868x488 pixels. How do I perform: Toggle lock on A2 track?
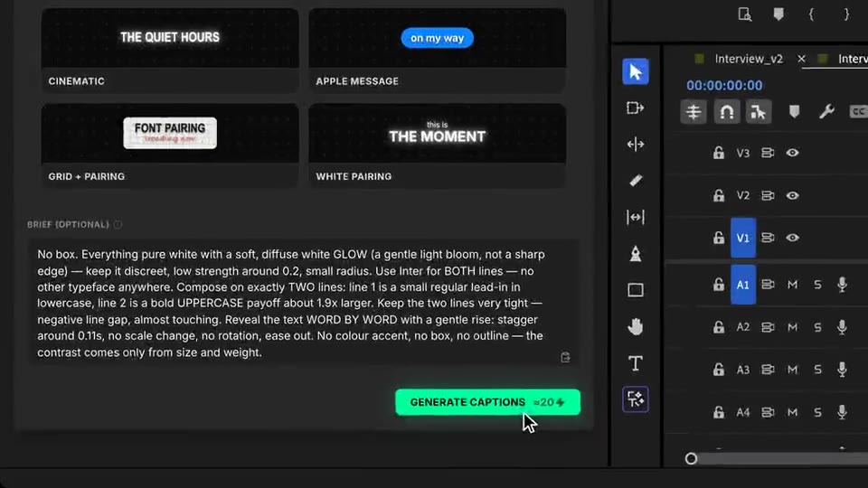click(718, 327)
